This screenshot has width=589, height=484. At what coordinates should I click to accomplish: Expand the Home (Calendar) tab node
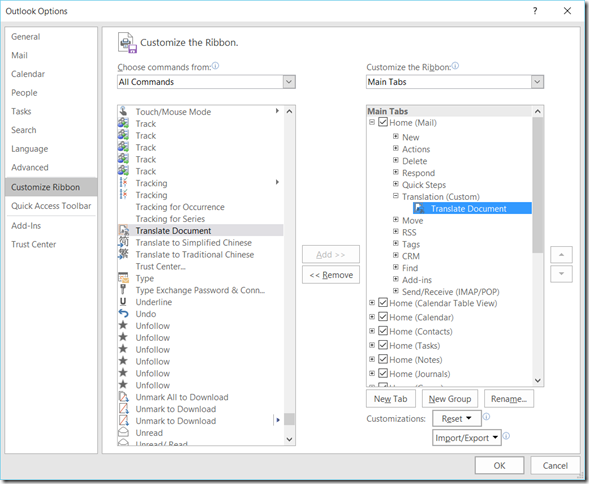[x=372, y=317]
